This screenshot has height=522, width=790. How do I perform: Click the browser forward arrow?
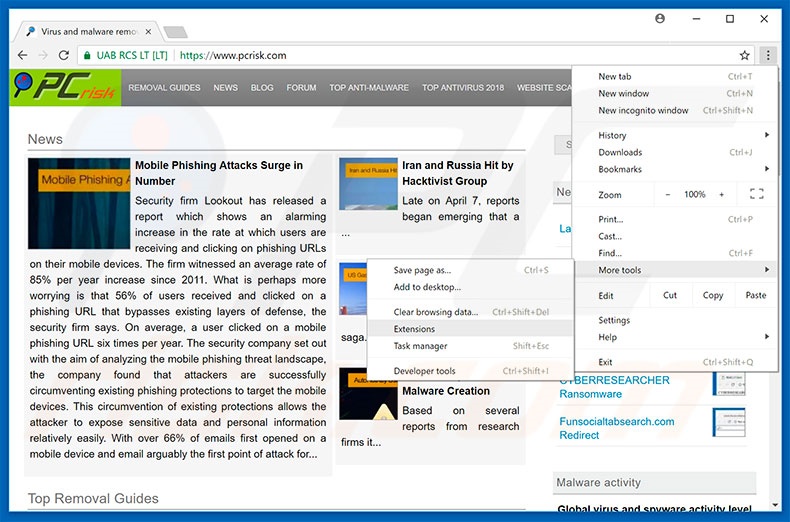coord(43,55)
